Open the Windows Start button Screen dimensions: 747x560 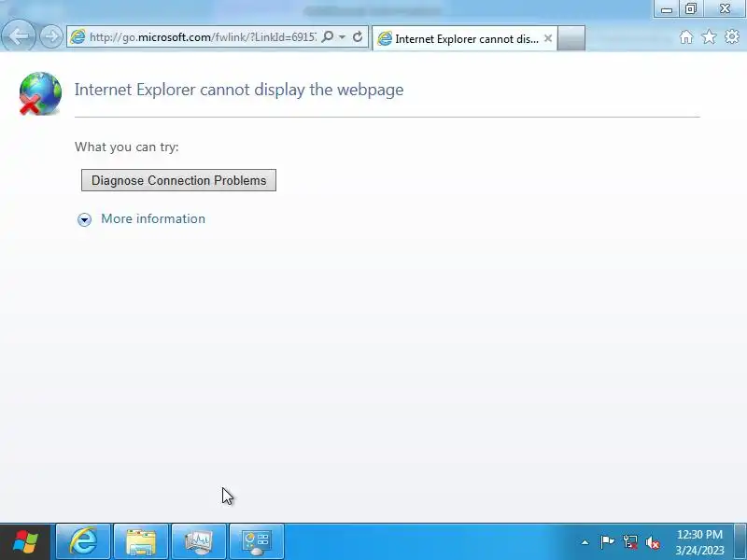[25, 542]
